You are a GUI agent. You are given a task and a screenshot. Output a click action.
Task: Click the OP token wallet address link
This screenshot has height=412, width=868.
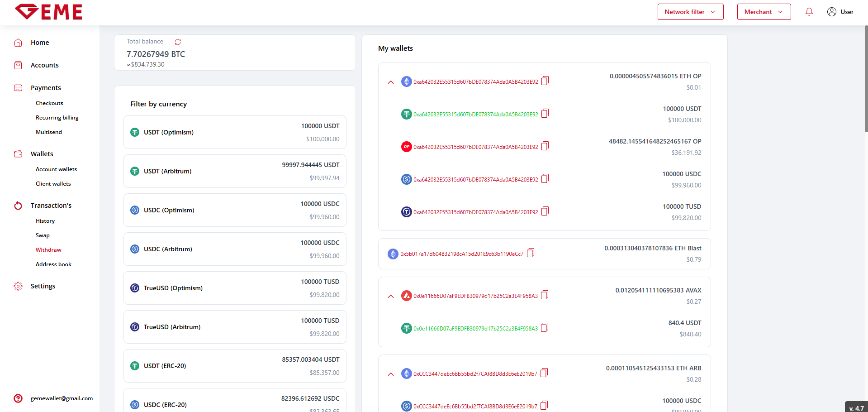point(475,147)
